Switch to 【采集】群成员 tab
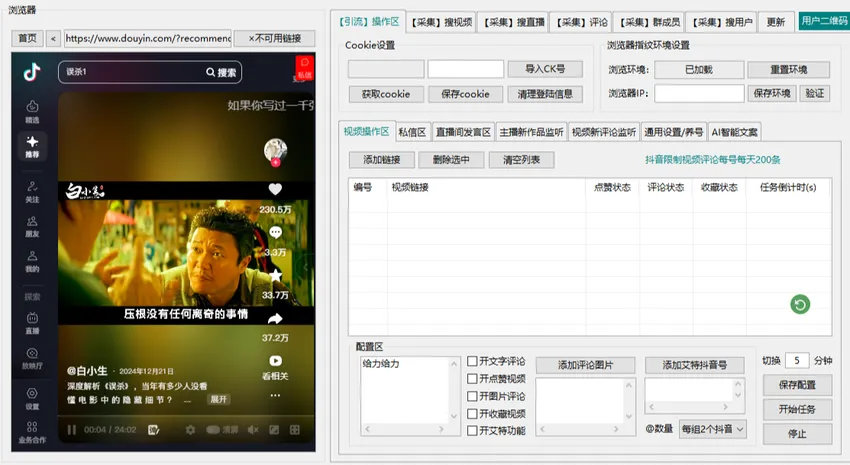 (x=649, y=22)
